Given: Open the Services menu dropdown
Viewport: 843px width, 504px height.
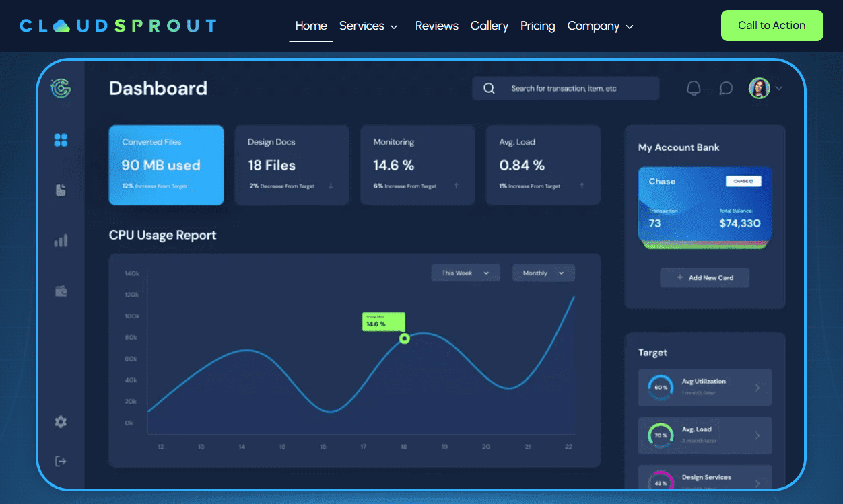Looking at the screenshot, I should coord(368,26).
